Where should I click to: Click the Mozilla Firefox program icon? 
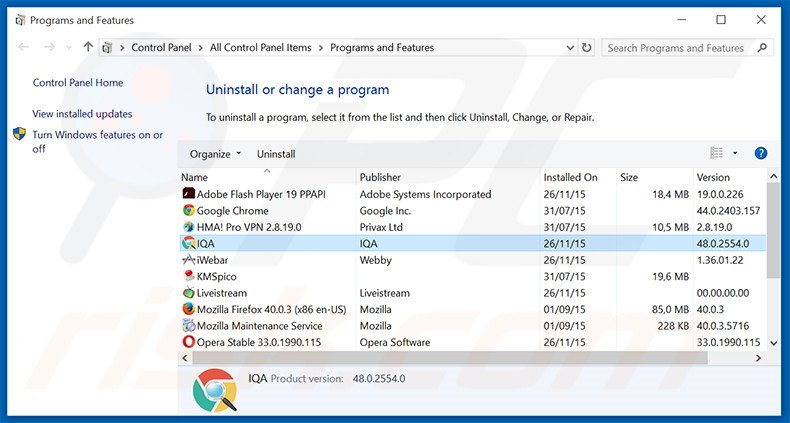click(x=188, y=309)
